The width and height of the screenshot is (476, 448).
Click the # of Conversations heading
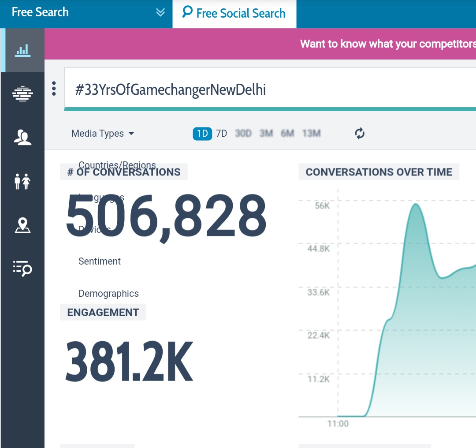(124, 172)
